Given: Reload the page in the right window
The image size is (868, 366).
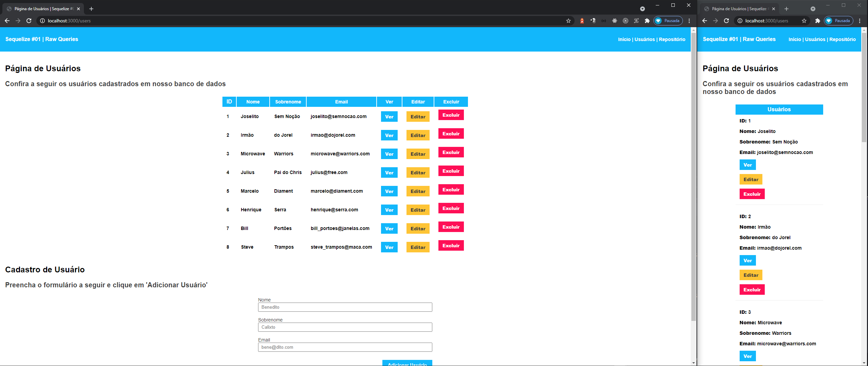Looking at the screenshot, I should (726, 21).
